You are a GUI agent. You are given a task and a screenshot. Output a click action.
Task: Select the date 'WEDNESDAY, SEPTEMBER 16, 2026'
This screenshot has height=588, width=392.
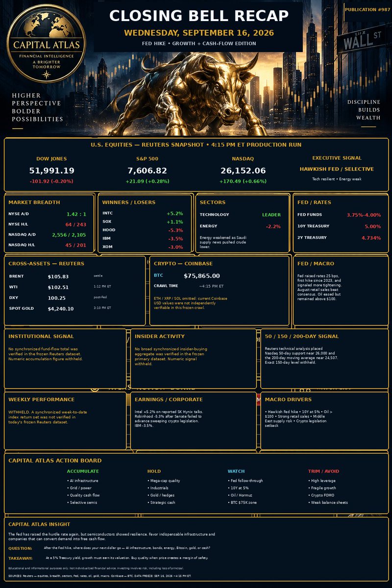tap(199, 33)
